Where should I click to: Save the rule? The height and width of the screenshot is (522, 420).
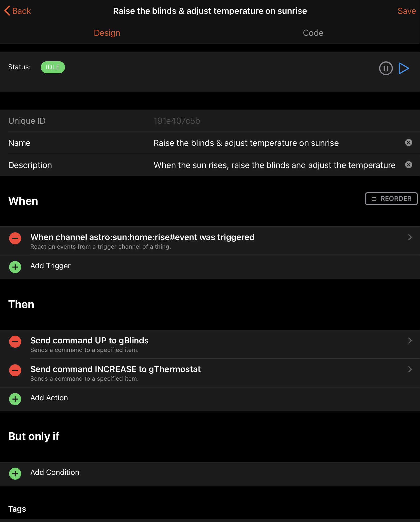pyautogui.click(x=407, y=11)
